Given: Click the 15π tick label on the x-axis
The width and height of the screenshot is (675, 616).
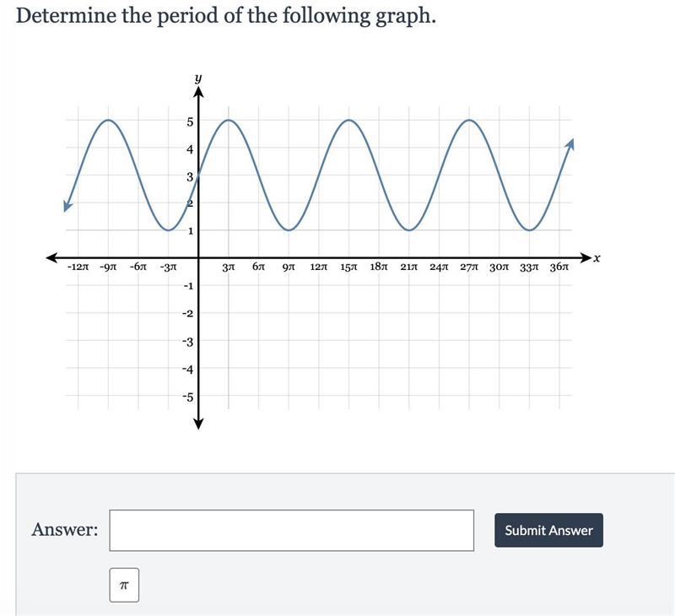Looking at the screenshot, I should tap(348, 267).
